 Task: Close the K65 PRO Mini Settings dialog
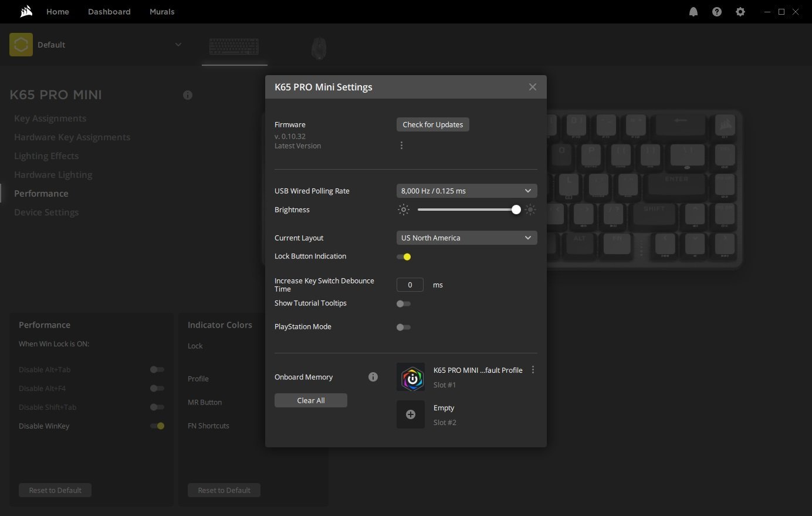point(532,87)
